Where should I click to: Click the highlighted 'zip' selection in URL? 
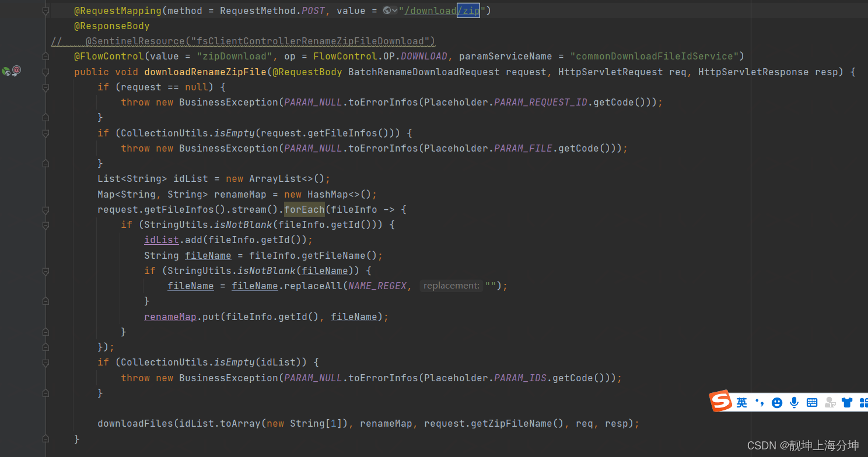point(468,10)
